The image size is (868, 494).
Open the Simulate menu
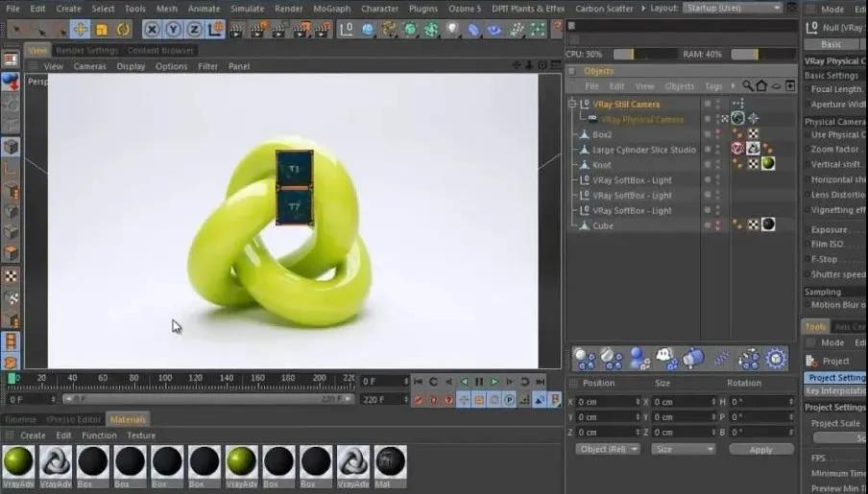coord(247,9)
